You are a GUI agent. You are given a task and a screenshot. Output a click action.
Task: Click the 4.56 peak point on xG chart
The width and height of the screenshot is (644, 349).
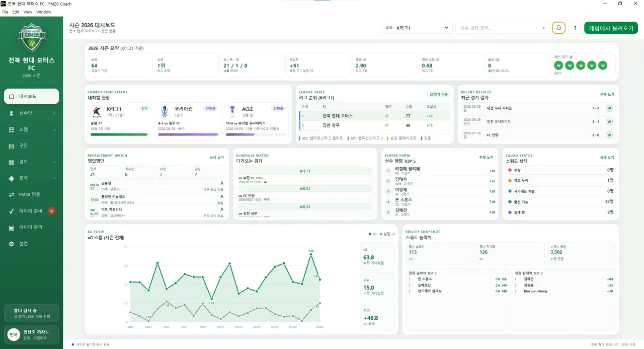[x=311, y=254]
